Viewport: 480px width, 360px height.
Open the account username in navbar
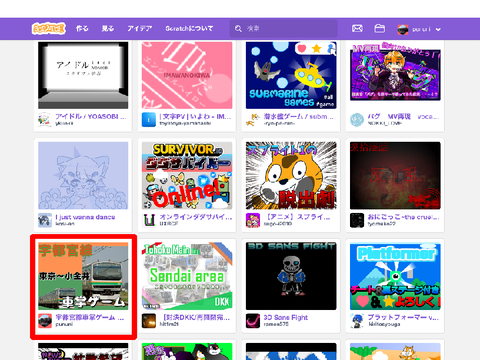click(x=421, y=29)
